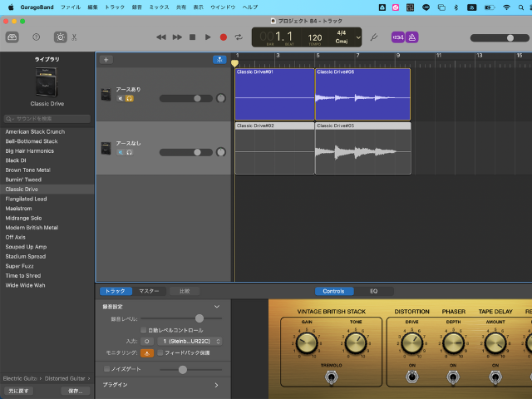532x399 pixels.
Task: Toggle the 1234 count-in button
Action: [397, 37]
